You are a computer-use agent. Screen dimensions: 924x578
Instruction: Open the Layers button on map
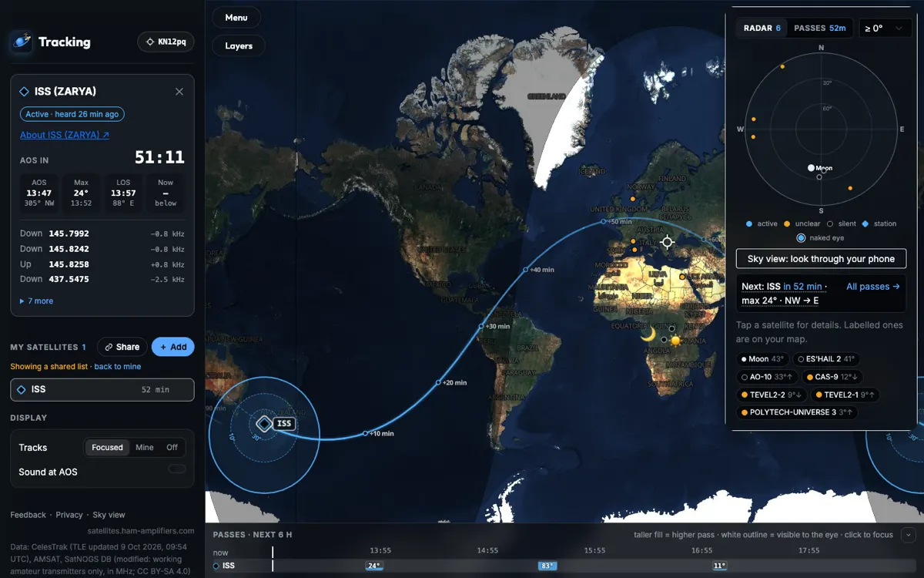tap(239, 46)
